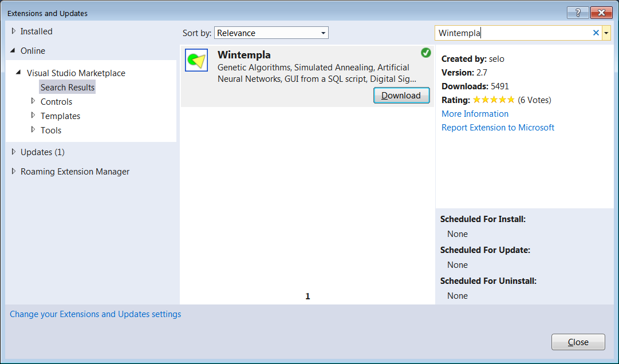Open the help question mark button
This screenshot has width=619, height=364.
click(578, 13)
